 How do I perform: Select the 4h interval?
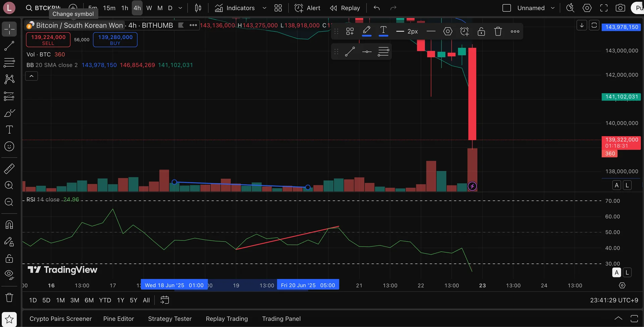(137, 8)
